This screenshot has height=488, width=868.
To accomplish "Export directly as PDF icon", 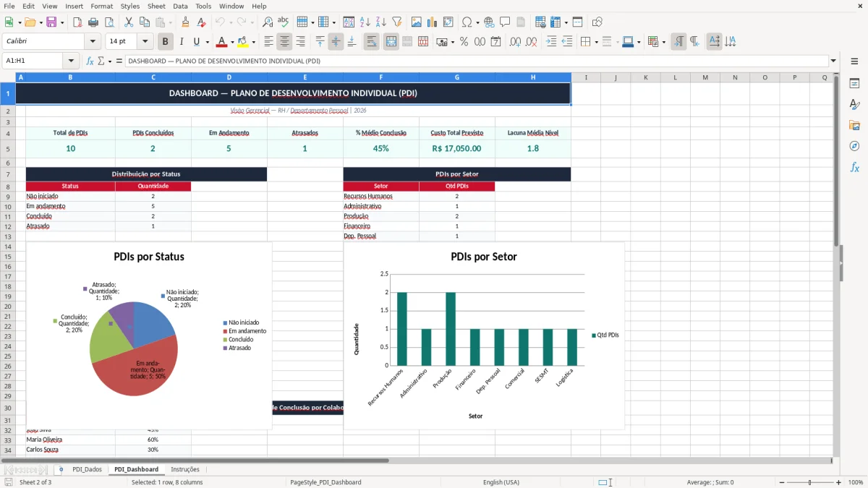I will pos(77,22).
